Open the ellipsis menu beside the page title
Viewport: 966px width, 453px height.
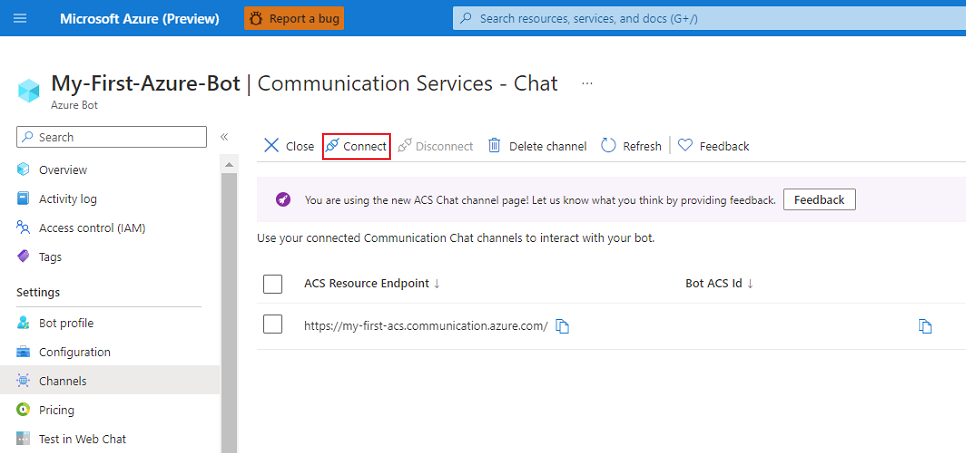pos(587,83)
